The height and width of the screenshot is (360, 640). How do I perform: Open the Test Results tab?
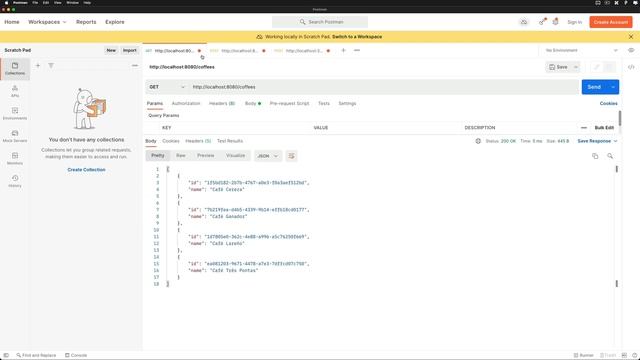(230, 141)
